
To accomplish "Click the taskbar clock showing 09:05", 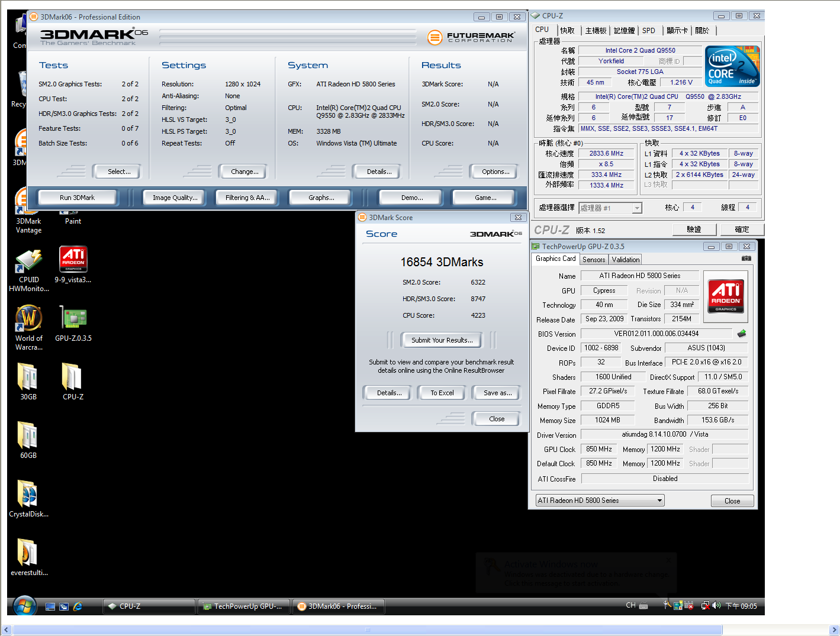I will coord(741,606).
